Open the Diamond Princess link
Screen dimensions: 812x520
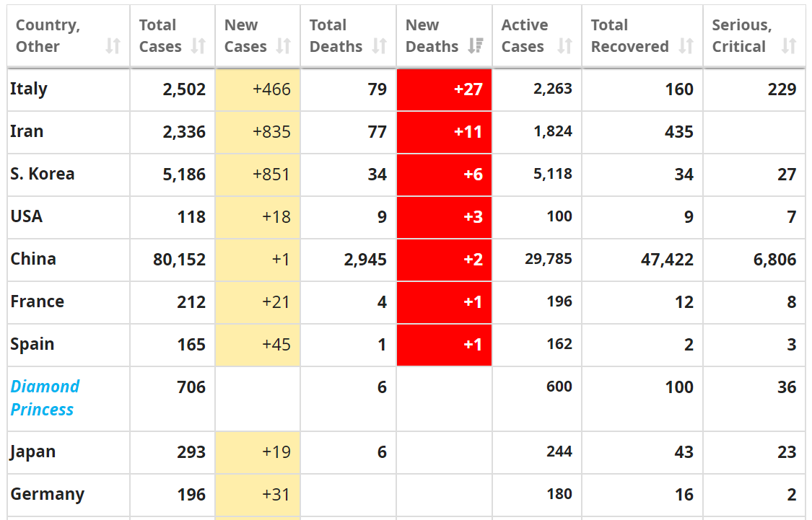45,398
